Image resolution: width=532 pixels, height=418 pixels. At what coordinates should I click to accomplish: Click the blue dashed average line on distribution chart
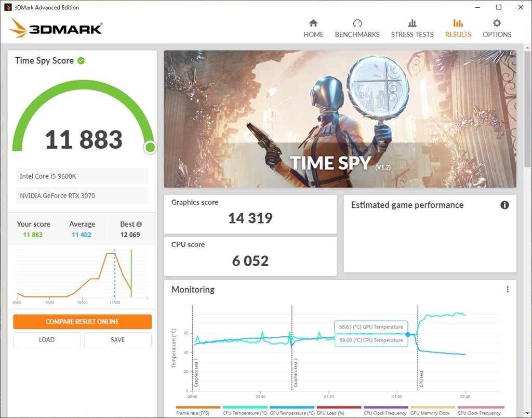(115, 273)
